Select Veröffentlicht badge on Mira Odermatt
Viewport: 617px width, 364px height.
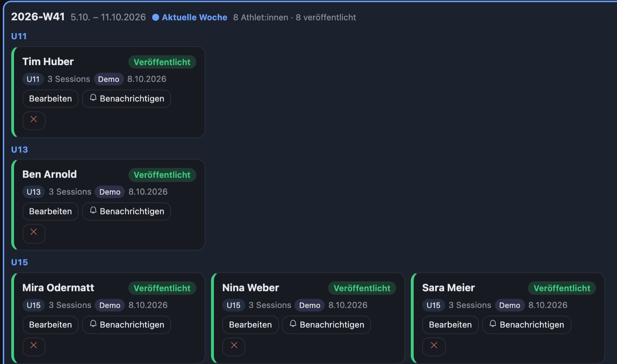tap(162, 288)
